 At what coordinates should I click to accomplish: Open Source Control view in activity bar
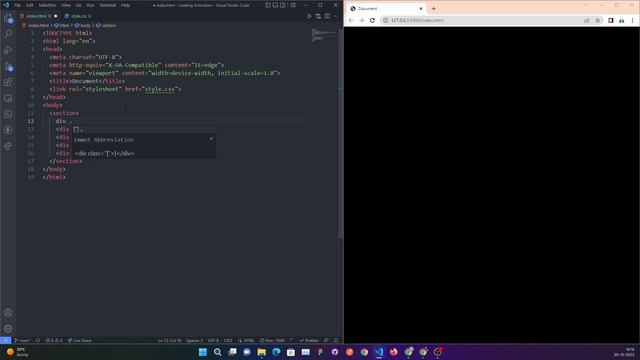pyautogui.click(x=8, y=66)
